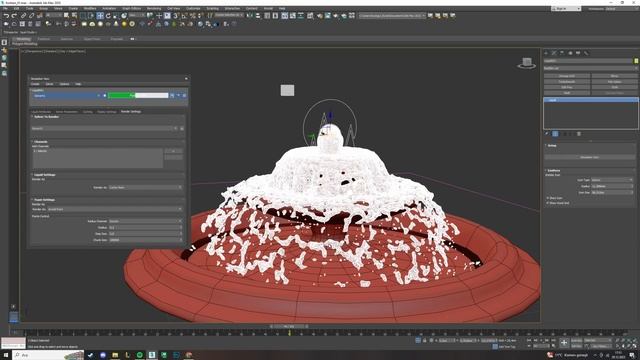Select the Unlink Selection tool
Screen dimensions: 640x360
(x=31, y=16)
